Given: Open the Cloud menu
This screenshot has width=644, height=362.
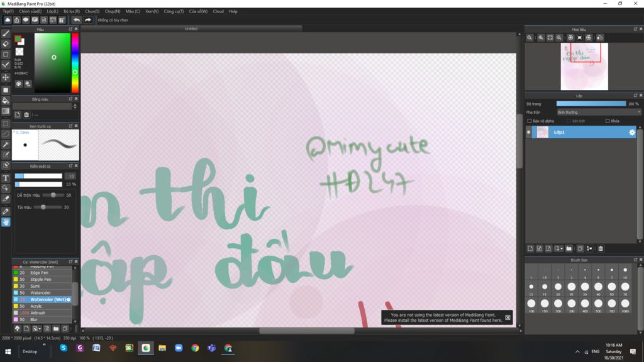Looking at the screenshot, I should coord(218,11).
